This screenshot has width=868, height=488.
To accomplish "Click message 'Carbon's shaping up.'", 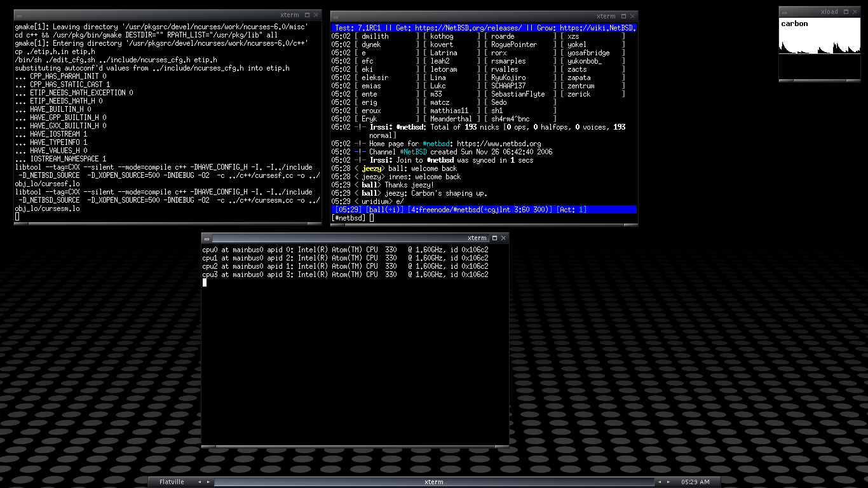I will pos(449,193).
